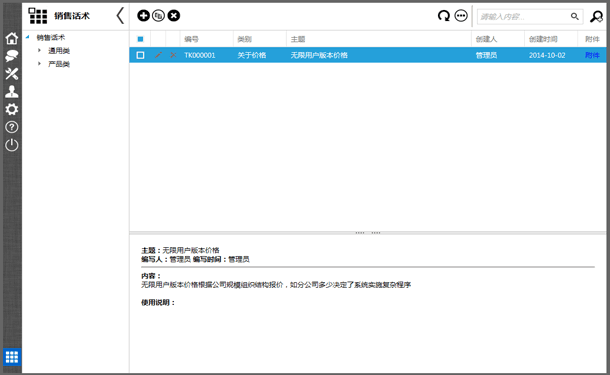Viewport: 610px width, 375px height.
Task: Click the magnifier icon inside the search box
Action: (x=575, y=16)
